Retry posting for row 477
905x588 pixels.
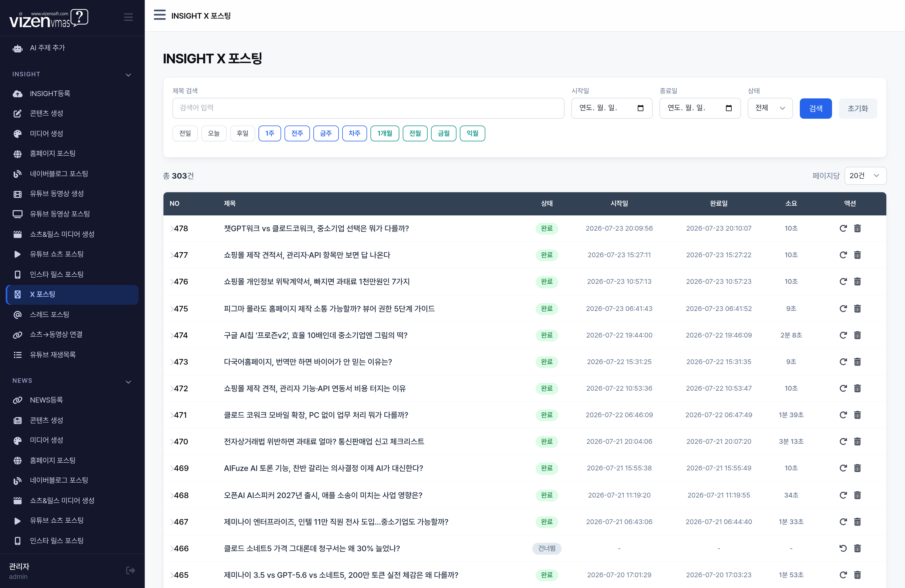click(x=843, y=255)
